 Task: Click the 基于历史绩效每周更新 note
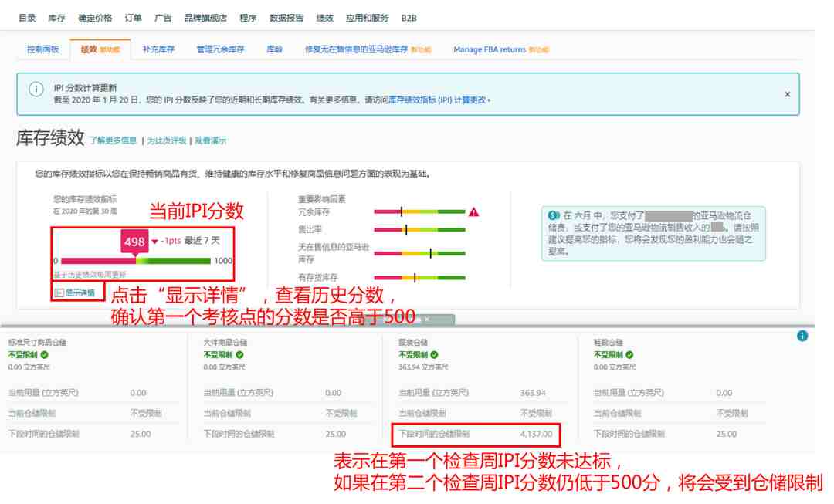(x=90, y=274)
